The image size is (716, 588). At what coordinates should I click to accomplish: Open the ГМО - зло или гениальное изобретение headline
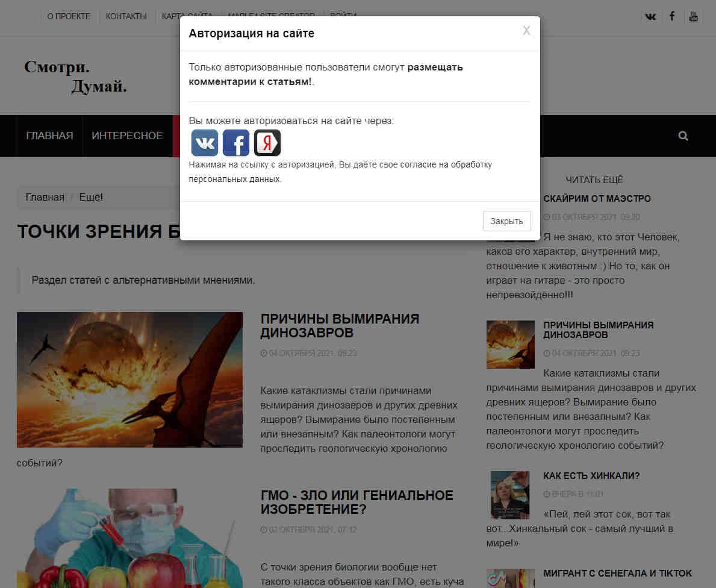point(356,502)
